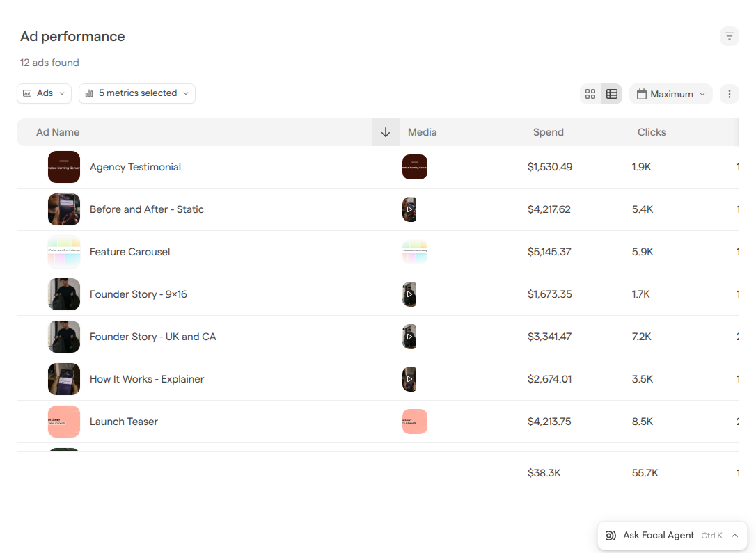The height and width of the screenshot is (553, 756).
Task: Switch to grid view layout
Action: 590,94
